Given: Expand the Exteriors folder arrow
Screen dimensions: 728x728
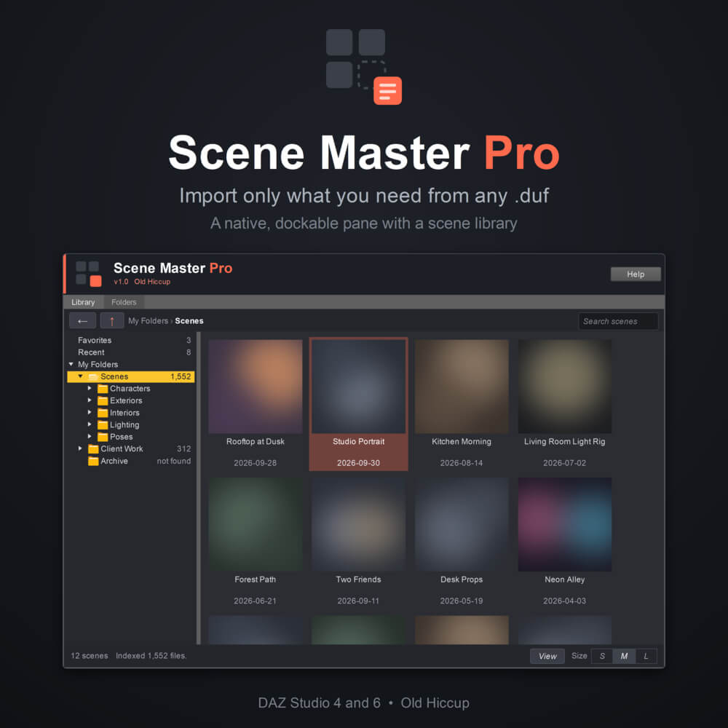Looking at the screenshot, I should point(90,400).
